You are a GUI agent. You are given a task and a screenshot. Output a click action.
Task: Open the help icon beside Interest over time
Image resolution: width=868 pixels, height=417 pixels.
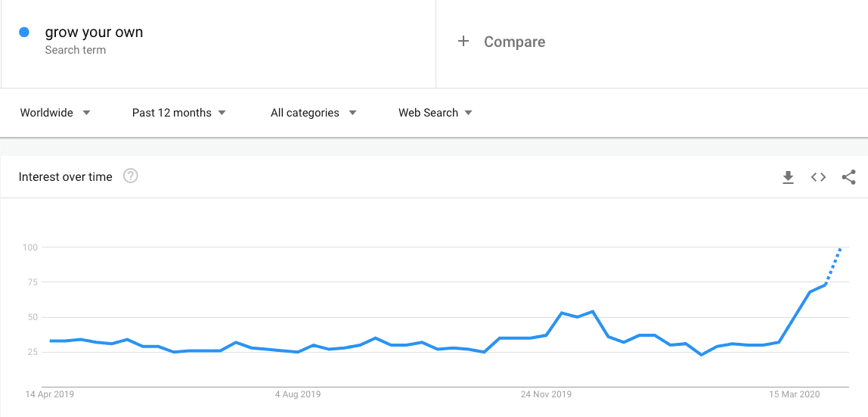(131, 176)
